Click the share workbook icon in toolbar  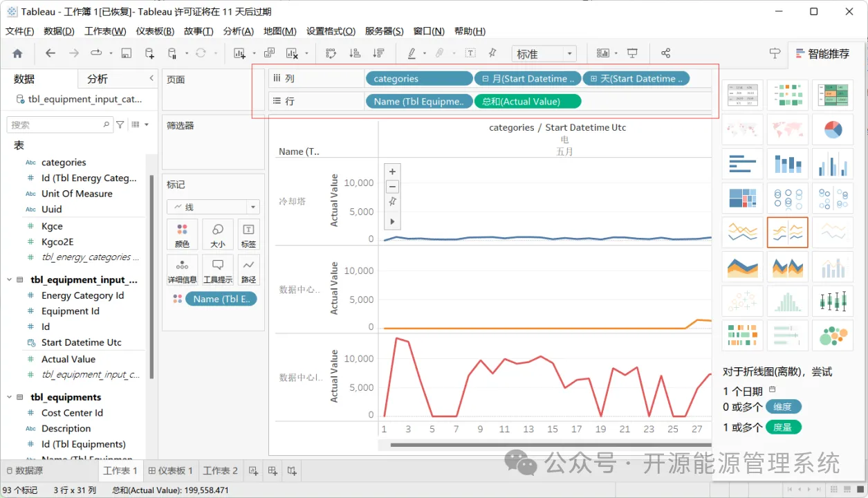point(665,53)
